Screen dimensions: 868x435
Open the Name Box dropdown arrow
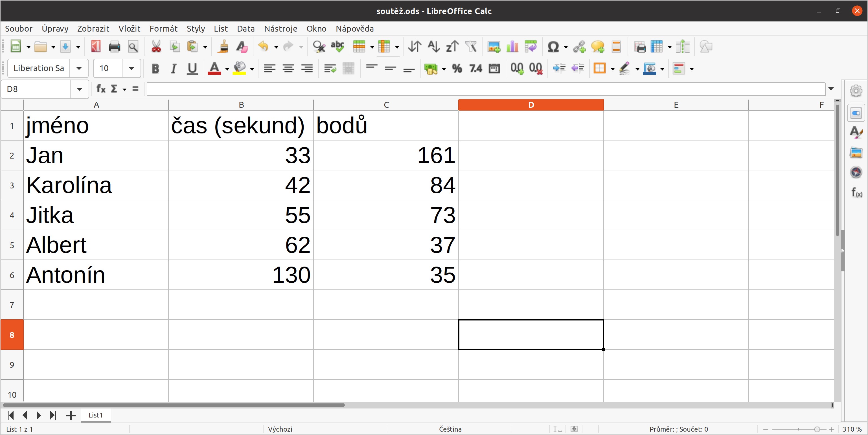point(80,89)
